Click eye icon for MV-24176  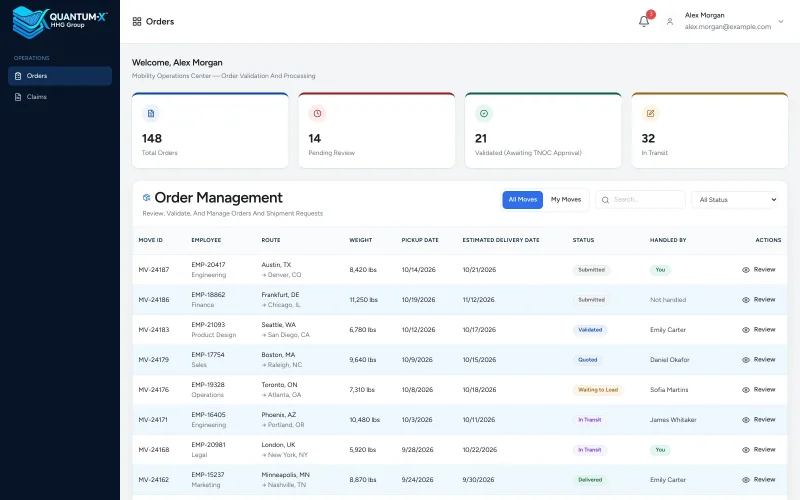click(746, 390)
